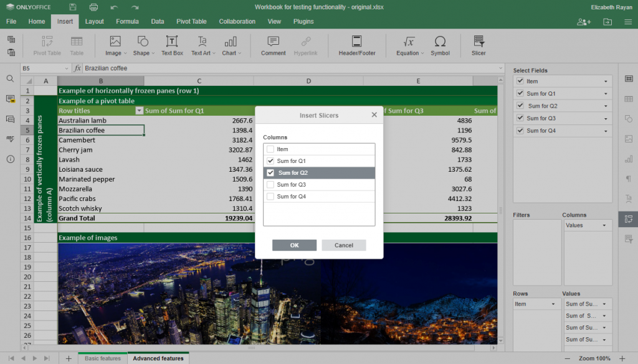638x364 pixels.
Task: Open the Collaboration menu
Action: [x=237, y=21]
